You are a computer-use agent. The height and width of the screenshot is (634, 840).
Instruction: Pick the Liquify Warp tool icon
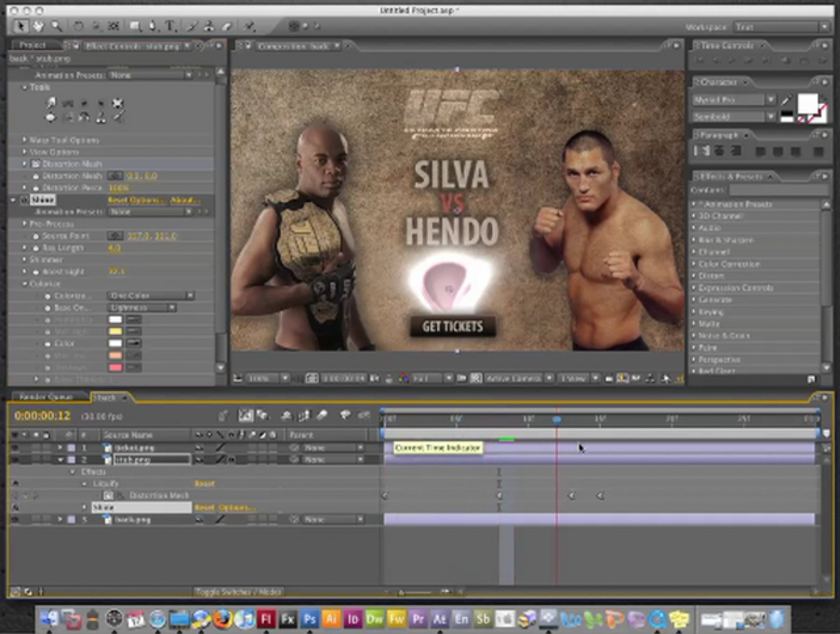pos(50,103)
